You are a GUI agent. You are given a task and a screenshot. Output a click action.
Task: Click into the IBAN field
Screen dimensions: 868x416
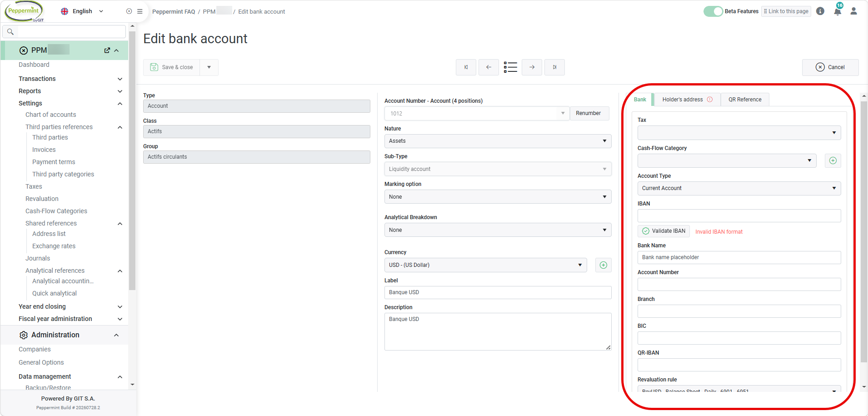click(x=739, y=216)
